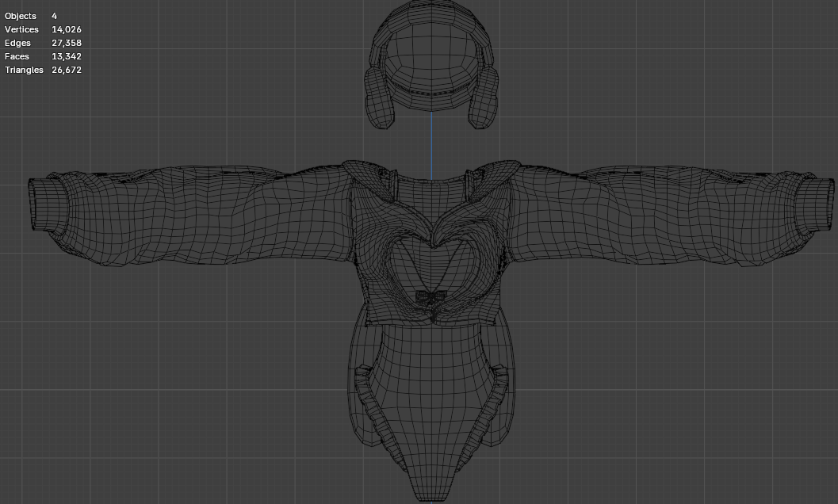Click the Triangles count 26,672 text

[66, 70]
